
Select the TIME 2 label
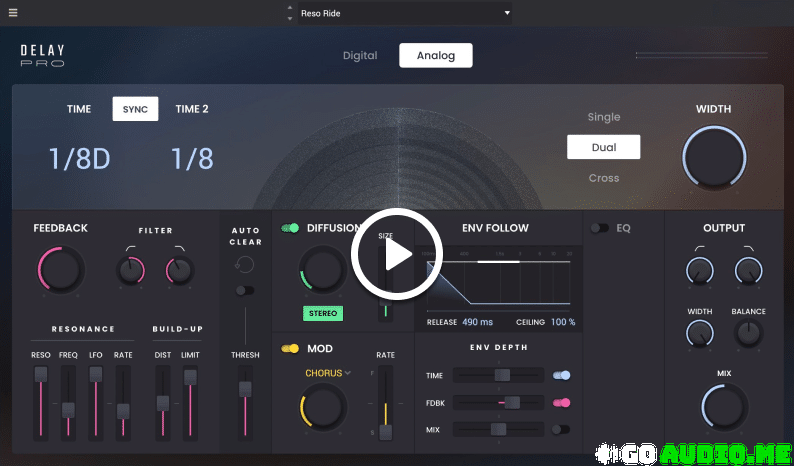(192, 109)
